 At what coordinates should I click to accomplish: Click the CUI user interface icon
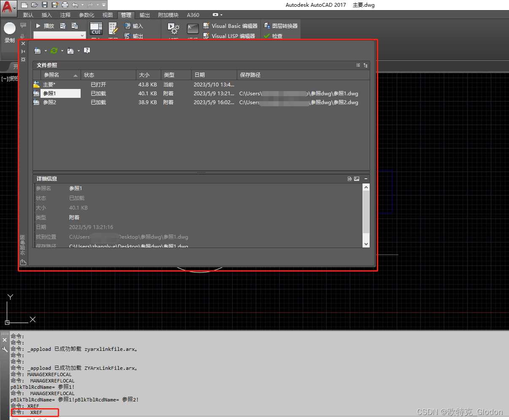tap(96, 29)
